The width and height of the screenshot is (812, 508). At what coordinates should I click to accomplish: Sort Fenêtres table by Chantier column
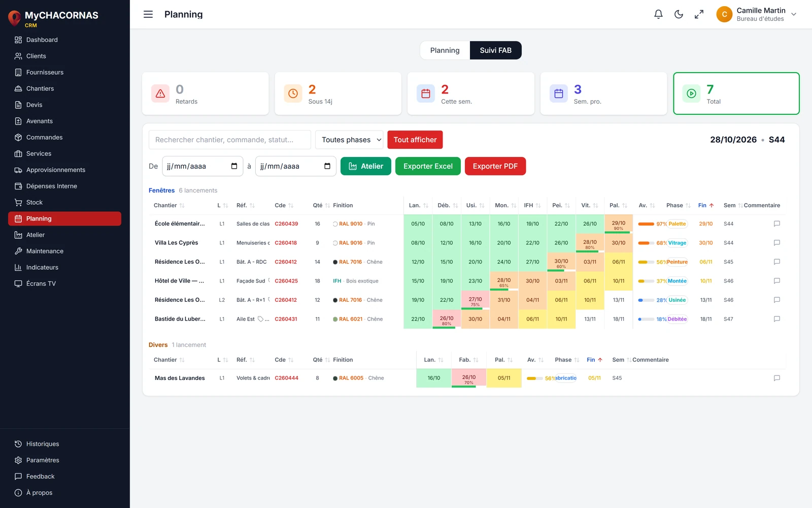(169, 205)
